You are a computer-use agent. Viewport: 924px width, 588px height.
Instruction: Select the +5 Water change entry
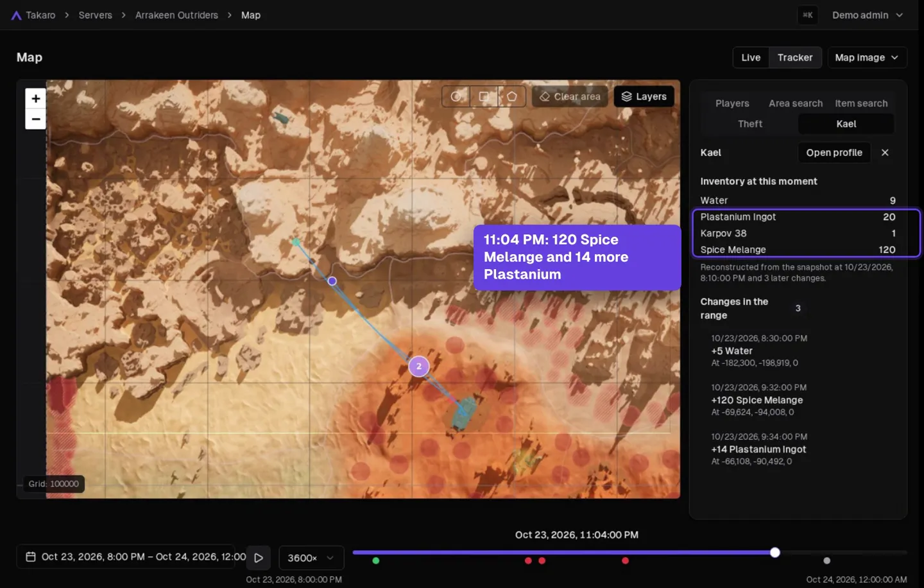click(798, 350)
